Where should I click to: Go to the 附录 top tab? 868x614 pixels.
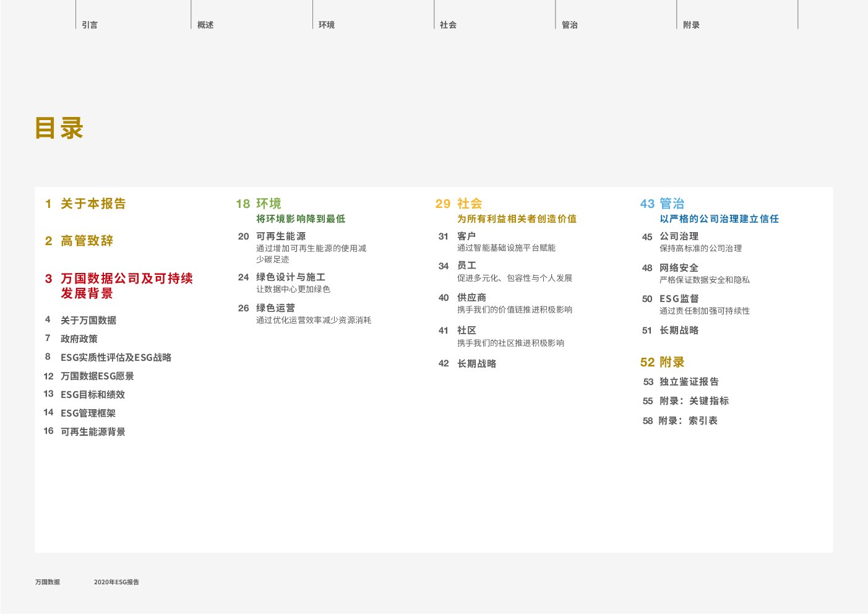(x=691, y=25)
